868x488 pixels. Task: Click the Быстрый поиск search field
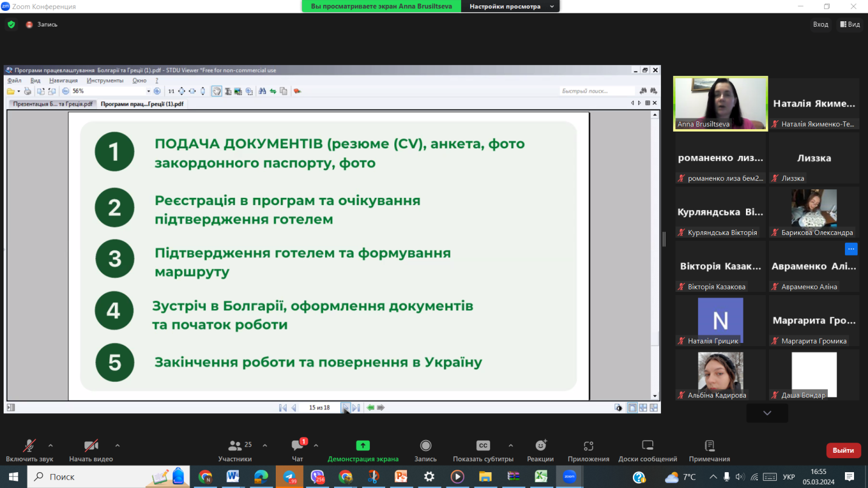(596, 91)
